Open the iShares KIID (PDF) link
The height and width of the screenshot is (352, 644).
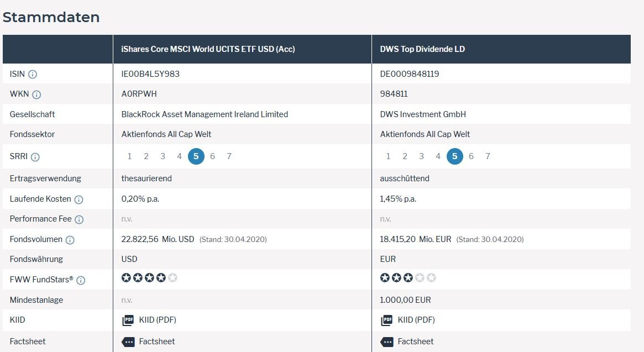(158, 320)
